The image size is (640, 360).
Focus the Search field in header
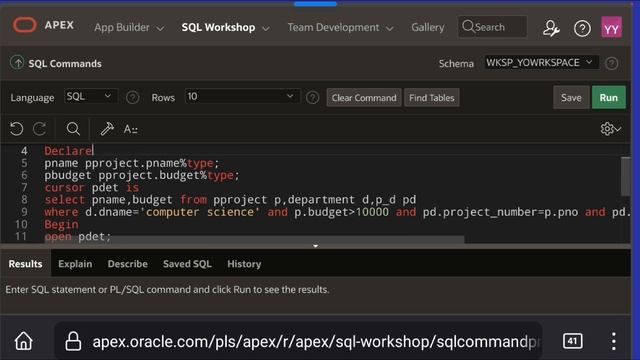tap(492, 27)
